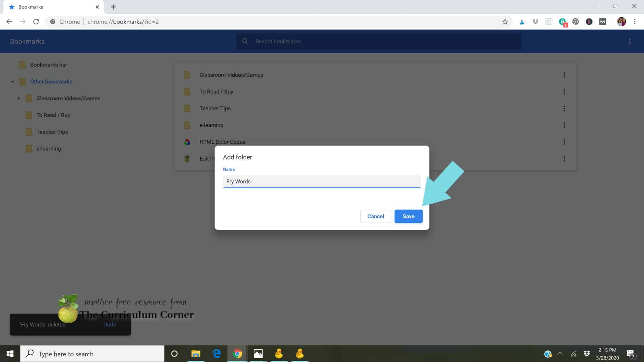Open File Explorer from the taskbar
The width and height of the screenshot is (644, 362).
click(x=195, y=354)
